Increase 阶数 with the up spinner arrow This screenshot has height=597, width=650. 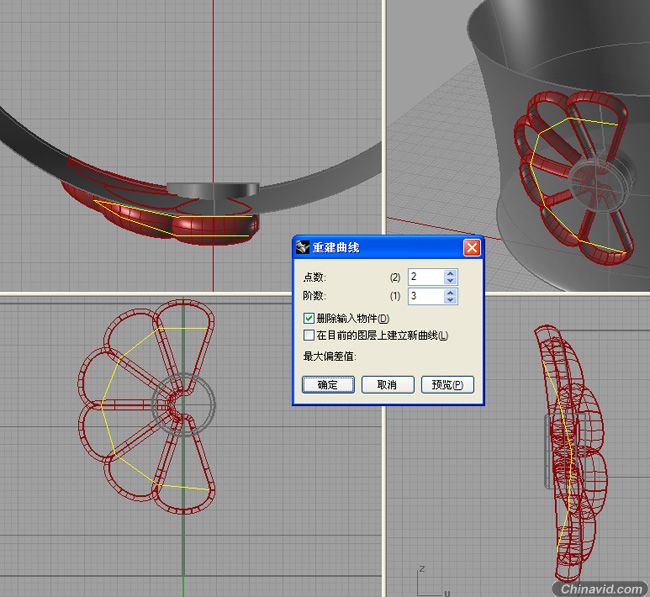[451, 292]
